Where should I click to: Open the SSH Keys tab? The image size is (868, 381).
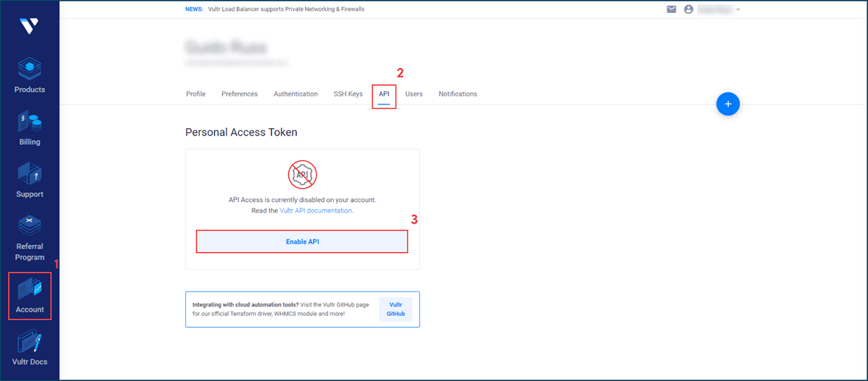click(x=348, y=94)
